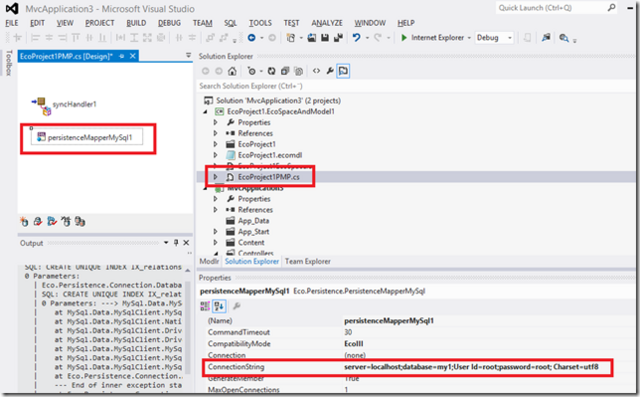Viewport: 640px width, 397px height.
Task: Click the Quick Launch search magnifier icon
Action: (x=611, y=7)
